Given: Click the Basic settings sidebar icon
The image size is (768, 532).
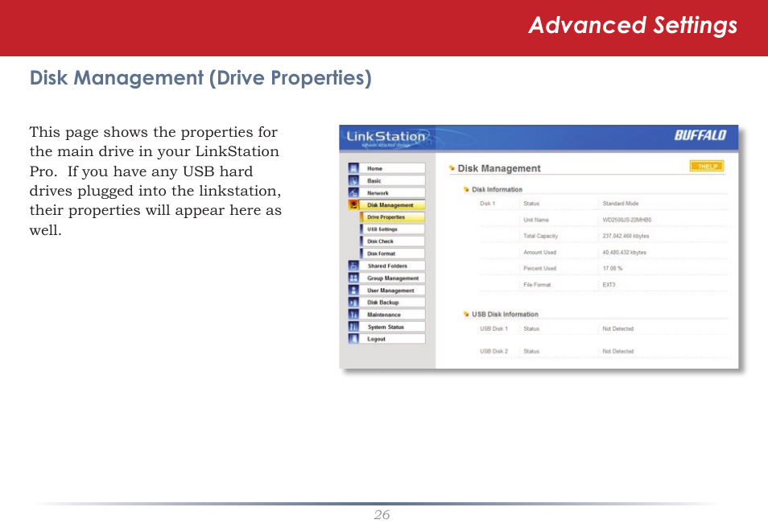Looking at the screenshot, I should pyautogui.click(x=353, y=180).
